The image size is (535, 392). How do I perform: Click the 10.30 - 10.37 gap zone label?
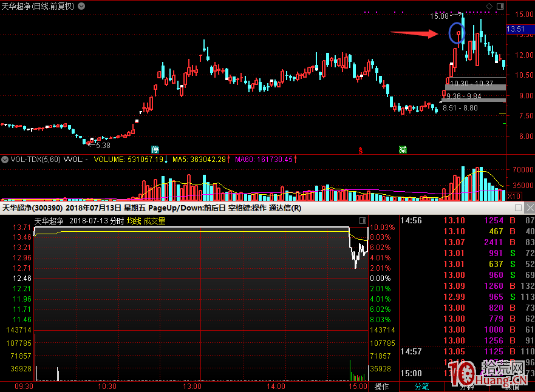click(471, 83)
